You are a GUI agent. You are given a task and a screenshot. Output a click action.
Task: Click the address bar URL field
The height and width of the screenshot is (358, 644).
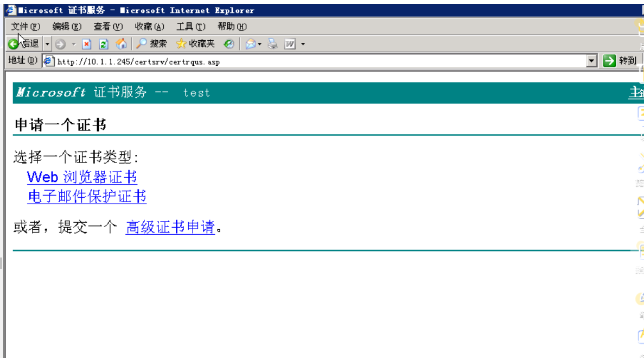coord(320,61)
